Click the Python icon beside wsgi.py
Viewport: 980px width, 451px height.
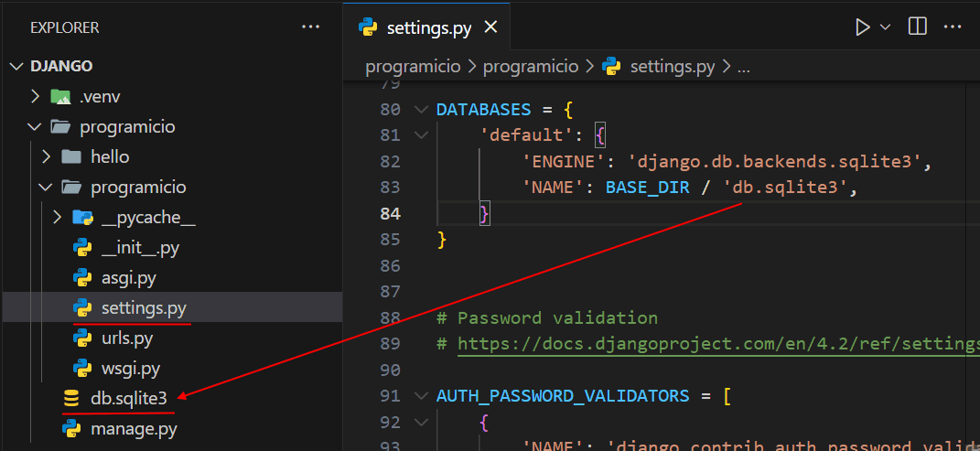pos(82,369)
